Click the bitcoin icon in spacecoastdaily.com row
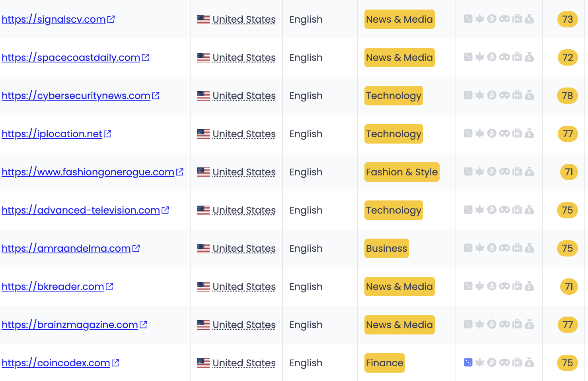 [492, 57]
